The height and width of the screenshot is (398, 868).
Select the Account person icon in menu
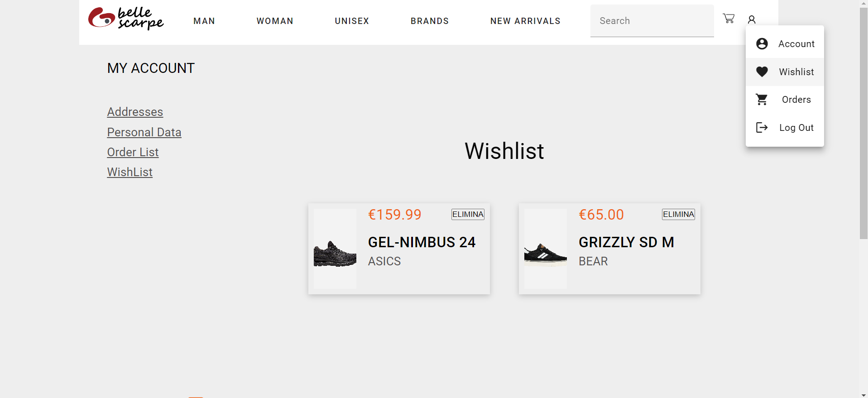762,43
